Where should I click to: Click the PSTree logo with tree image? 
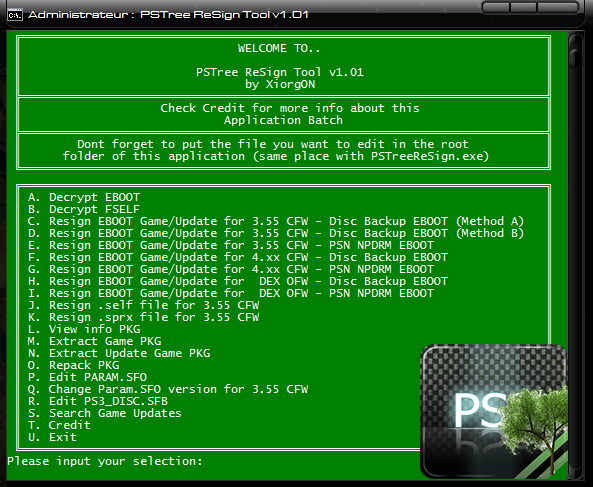494,411
